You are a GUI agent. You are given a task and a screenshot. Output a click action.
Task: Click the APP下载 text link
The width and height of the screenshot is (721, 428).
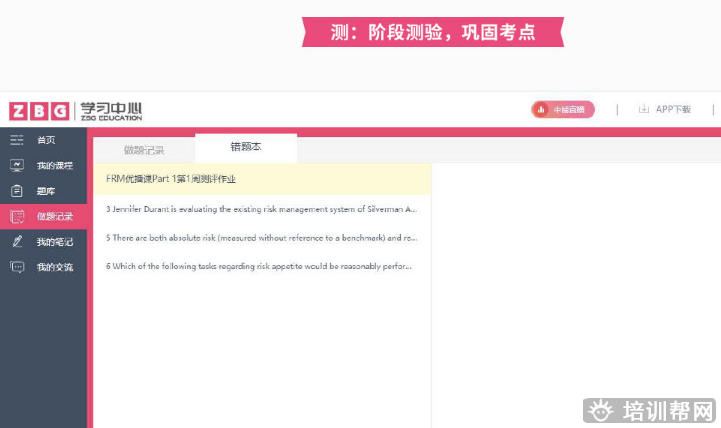click(x=673, y=109)
